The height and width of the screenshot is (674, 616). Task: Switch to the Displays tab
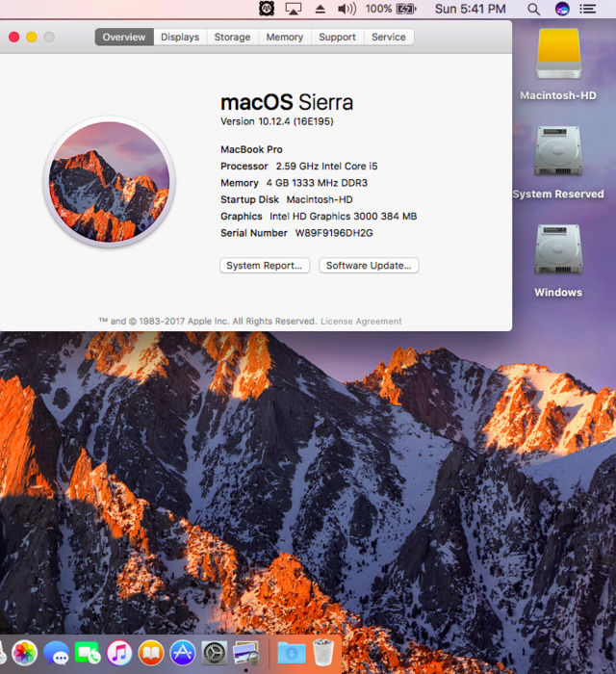point(180,37)
